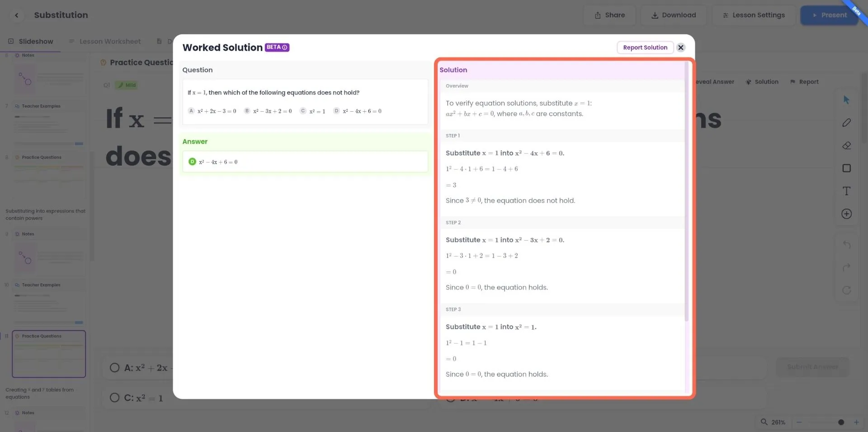Click the STEP 3 heading
This screenshot has height=432, width=868.
click(x=453, y=309)
